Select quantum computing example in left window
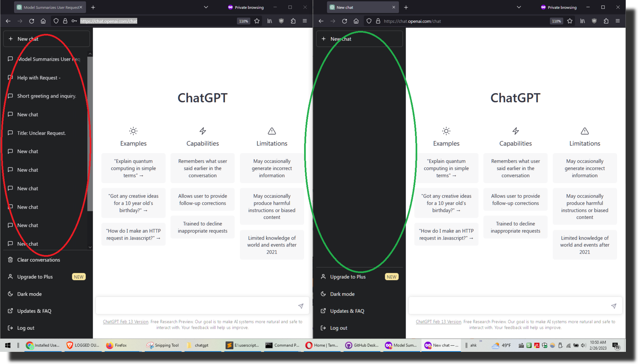Viewport: 638px width, 364px height. point(133,168)
